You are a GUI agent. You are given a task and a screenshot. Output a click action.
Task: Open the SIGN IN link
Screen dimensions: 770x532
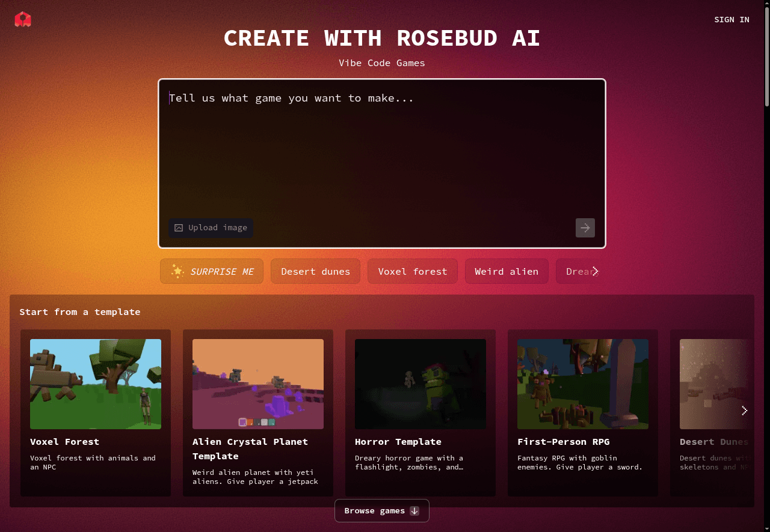pyautogui.click(x=731, y=19)
